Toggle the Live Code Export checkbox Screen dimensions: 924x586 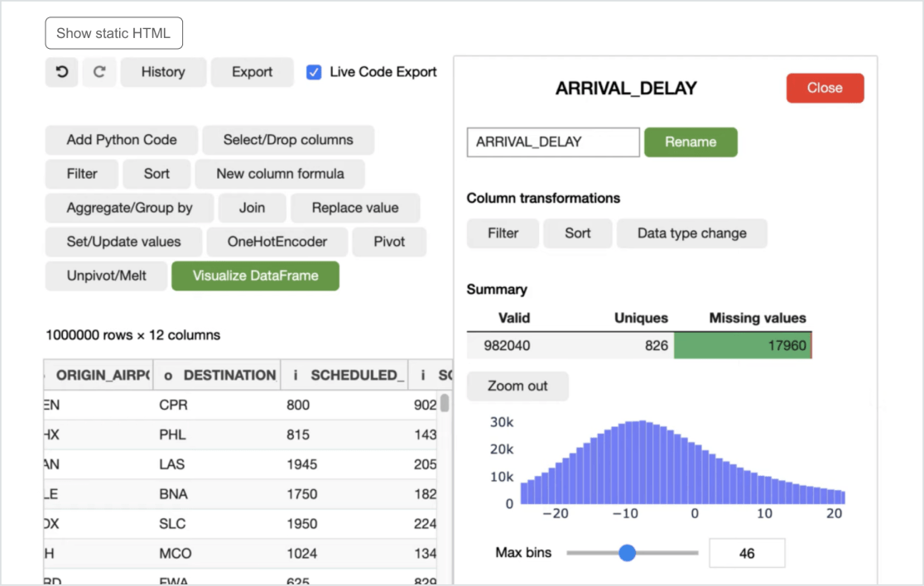(314, 72)
